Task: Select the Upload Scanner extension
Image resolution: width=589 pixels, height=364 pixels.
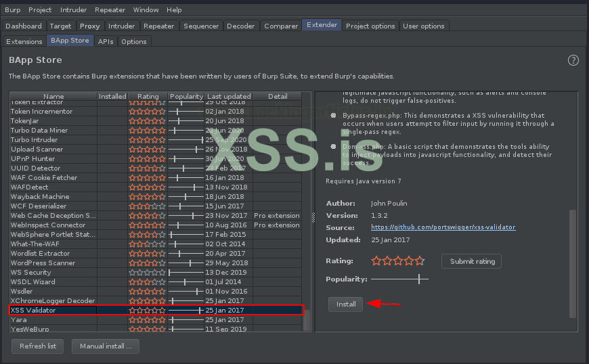Action: point(156,149)
